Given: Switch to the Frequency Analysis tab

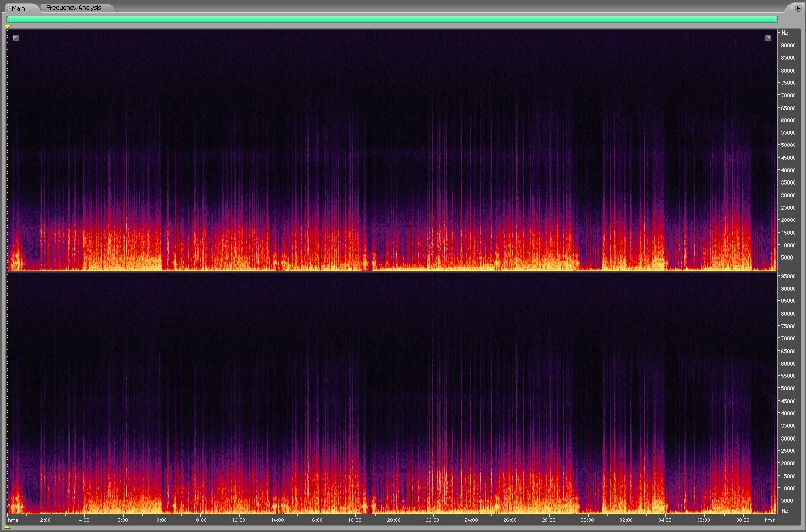Looking at the screenshot, I should pyautogui.click(x=73, y=8).
